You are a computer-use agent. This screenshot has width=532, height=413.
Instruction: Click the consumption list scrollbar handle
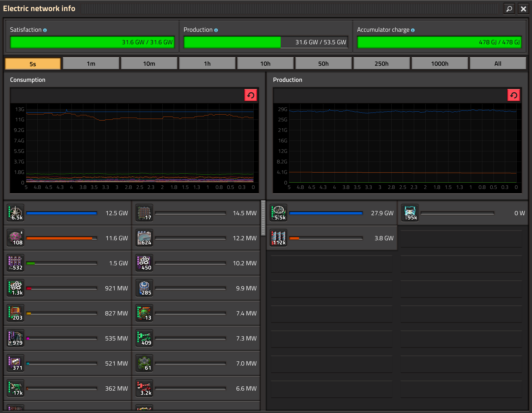coord(263,218)
